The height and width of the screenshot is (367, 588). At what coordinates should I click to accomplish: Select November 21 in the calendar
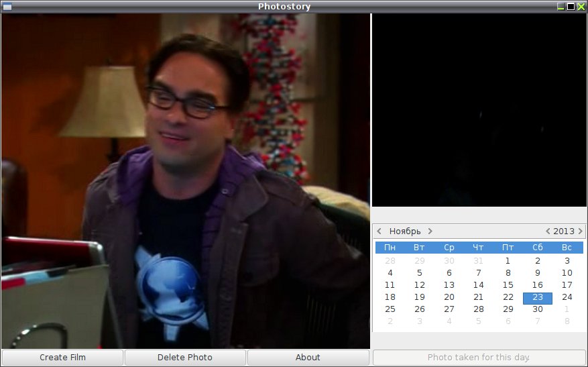coord(479,297)
